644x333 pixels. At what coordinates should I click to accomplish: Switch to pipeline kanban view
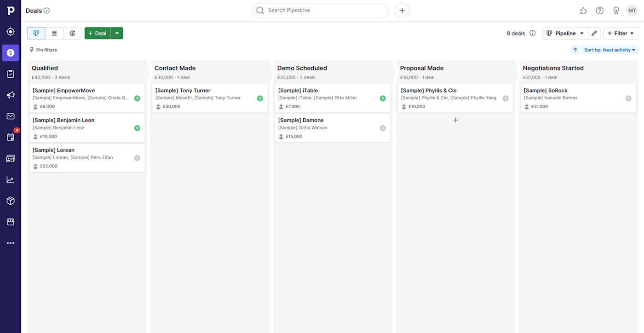[36, 33]
